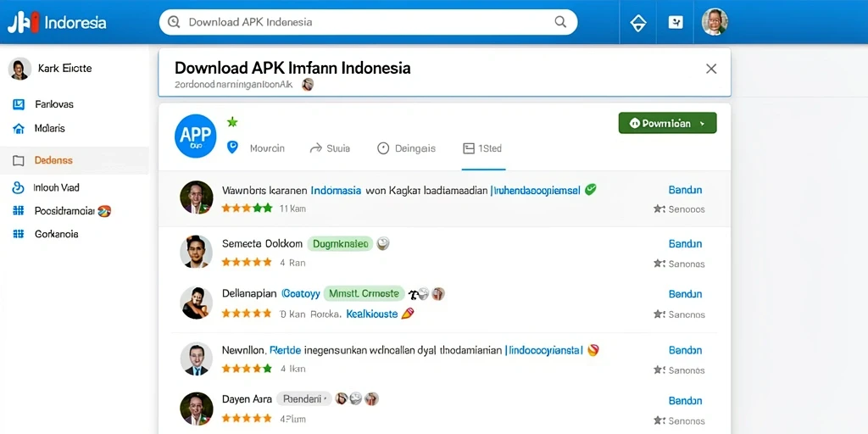Open Indomasia link in first review
The height and width of the screenshot is (434, 868).
coord(336,191)
